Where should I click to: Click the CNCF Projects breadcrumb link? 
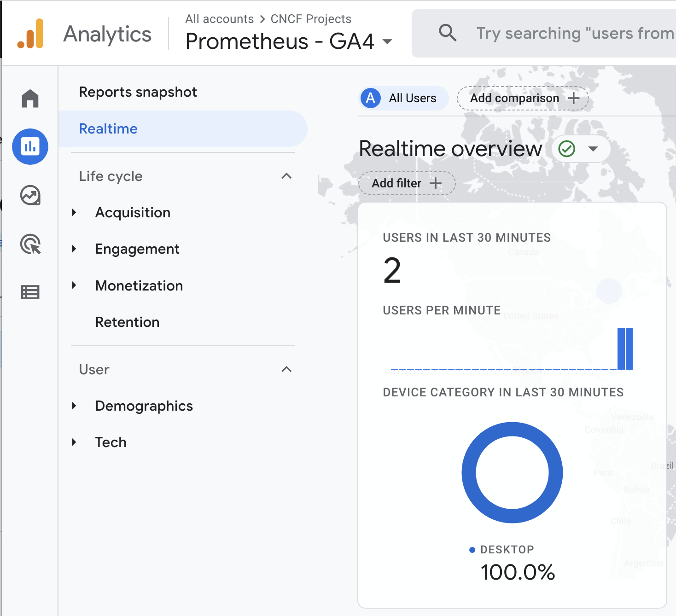(x=311, y=19)
